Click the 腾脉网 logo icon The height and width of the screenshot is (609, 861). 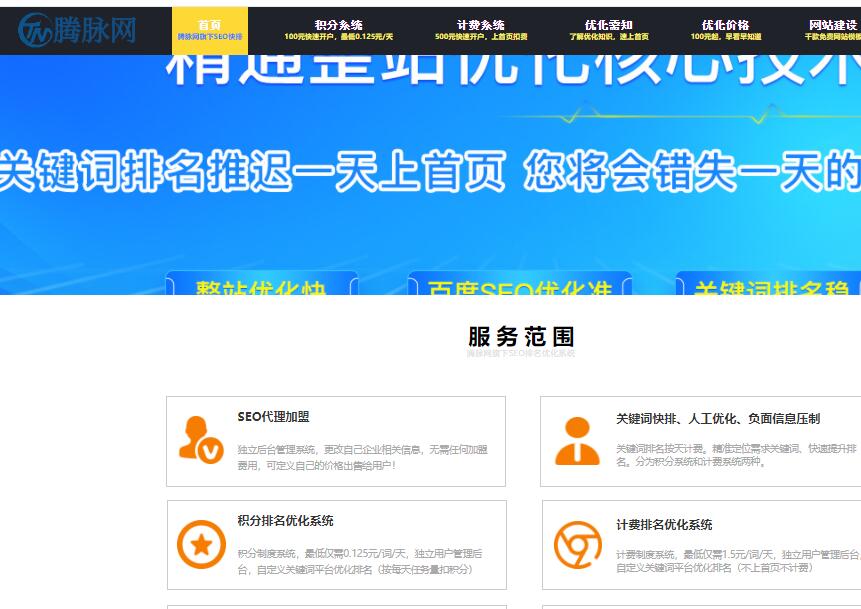35,31
